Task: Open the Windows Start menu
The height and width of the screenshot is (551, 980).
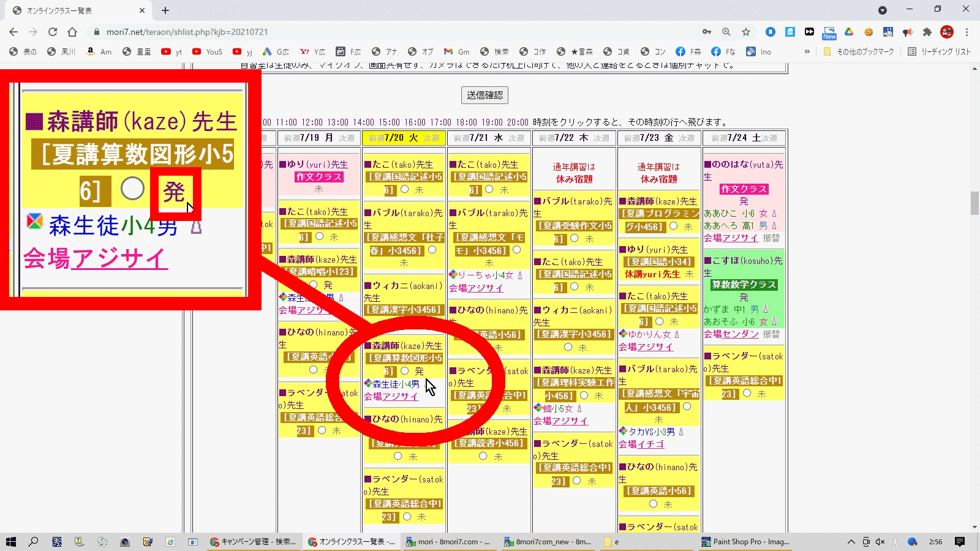Action: [11, 541]
